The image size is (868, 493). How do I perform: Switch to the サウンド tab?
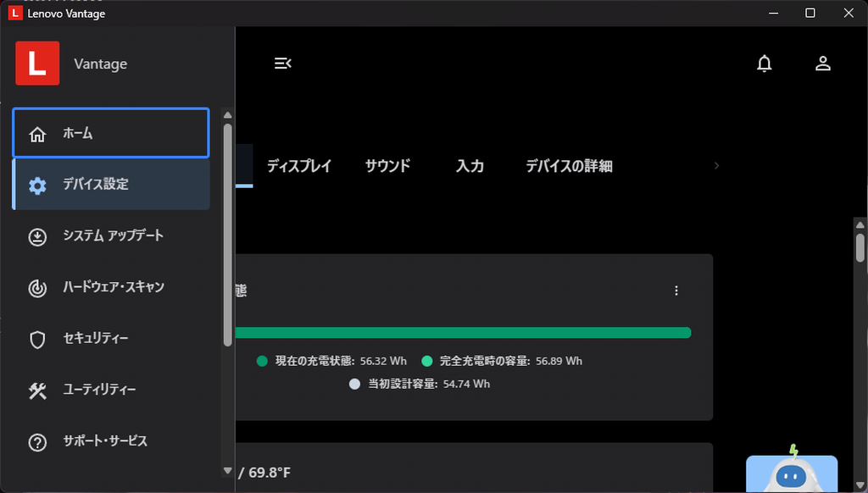click(x=387, y=166)
